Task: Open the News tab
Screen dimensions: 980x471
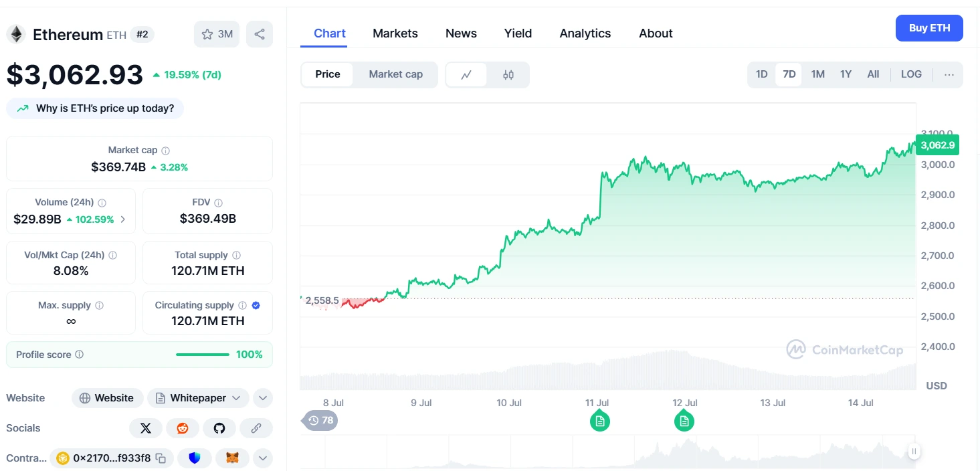Action: pos(461,33)
